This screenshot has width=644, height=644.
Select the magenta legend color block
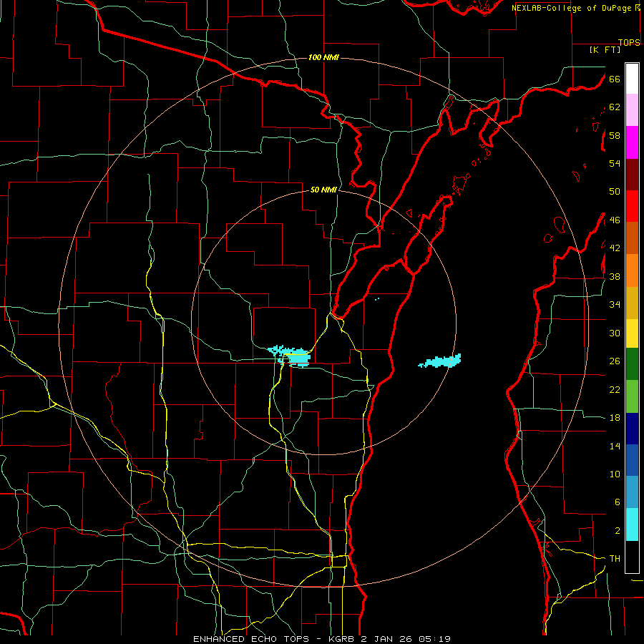coord(632,142)
